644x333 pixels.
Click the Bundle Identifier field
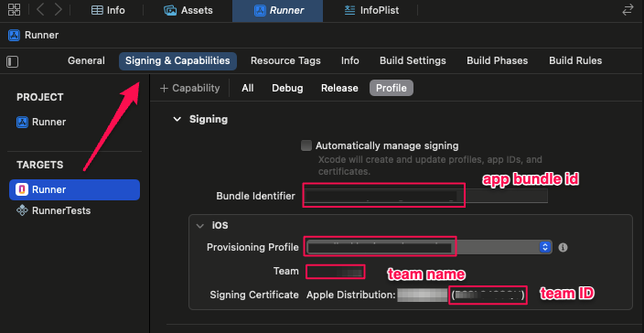click(425, 196)
